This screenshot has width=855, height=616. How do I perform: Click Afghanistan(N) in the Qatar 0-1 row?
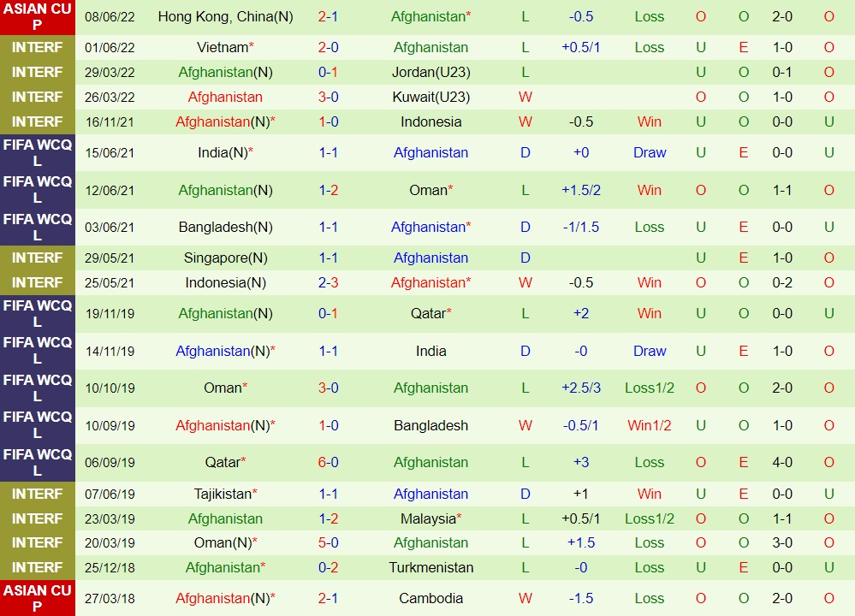(225, 313)
